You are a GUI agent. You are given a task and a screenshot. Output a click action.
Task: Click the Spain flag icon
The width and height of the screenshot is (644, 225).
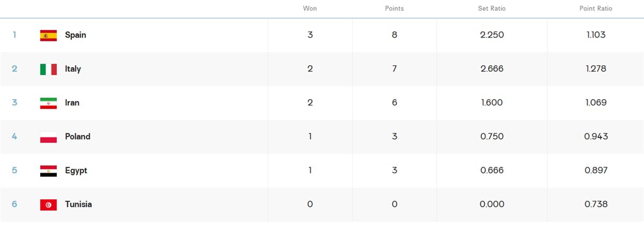pos(48,35)
